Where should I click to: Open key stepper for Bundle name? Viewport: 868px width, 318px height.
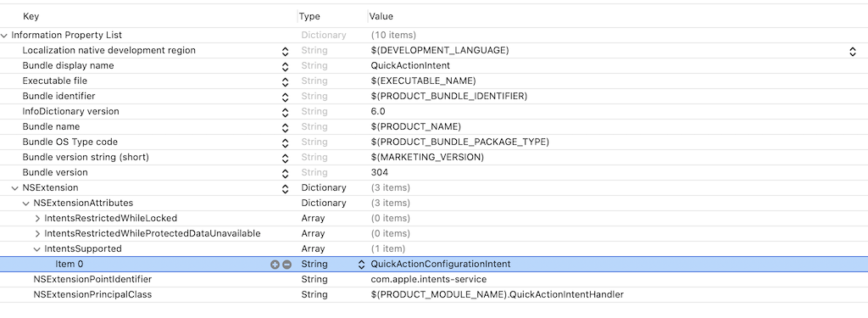point(285,128)
